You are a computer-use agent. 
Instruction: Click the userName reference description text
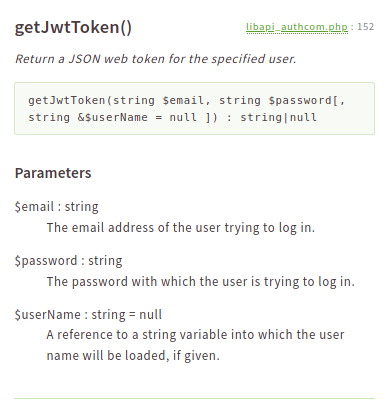pos(195,345)
